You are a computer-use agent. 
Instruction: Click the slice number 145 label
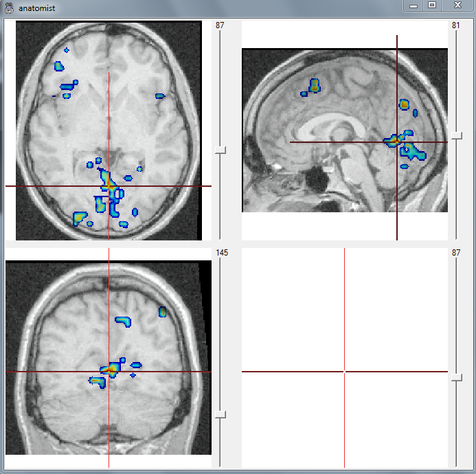point(222,253)
